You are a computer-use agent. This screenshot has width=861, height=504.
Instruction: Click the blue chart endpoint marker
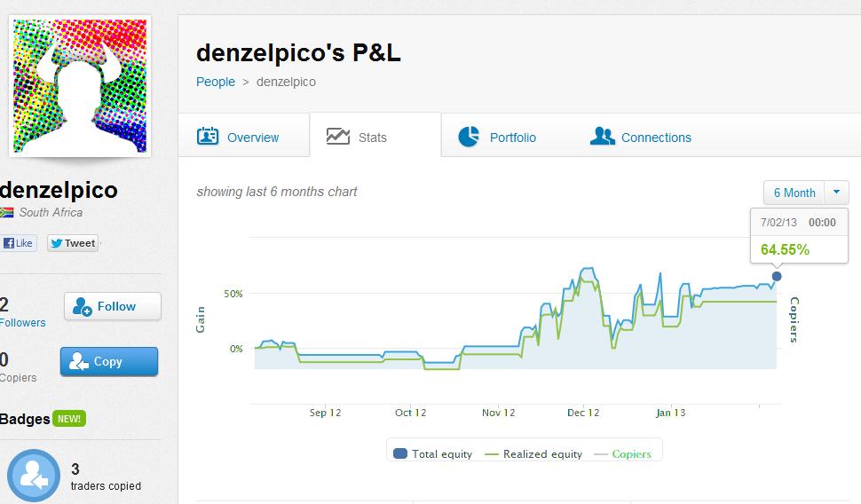click(x=777, y=277)
